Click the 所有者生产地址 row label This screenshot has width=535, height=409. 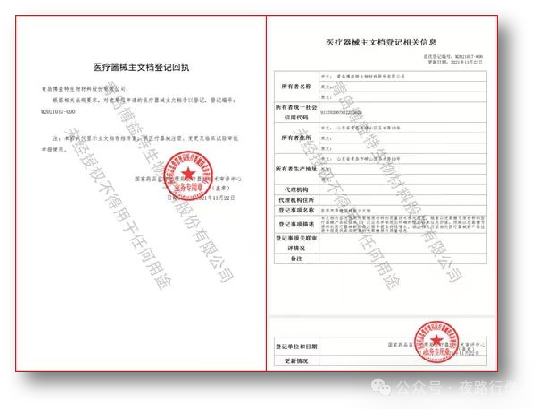[296, 169]
